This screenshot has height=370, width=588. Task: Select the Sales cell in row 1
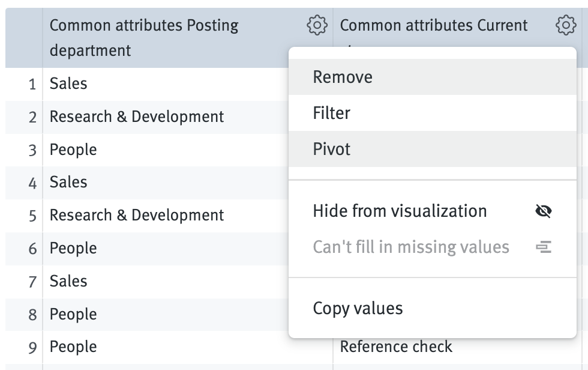tap(68, 83)
